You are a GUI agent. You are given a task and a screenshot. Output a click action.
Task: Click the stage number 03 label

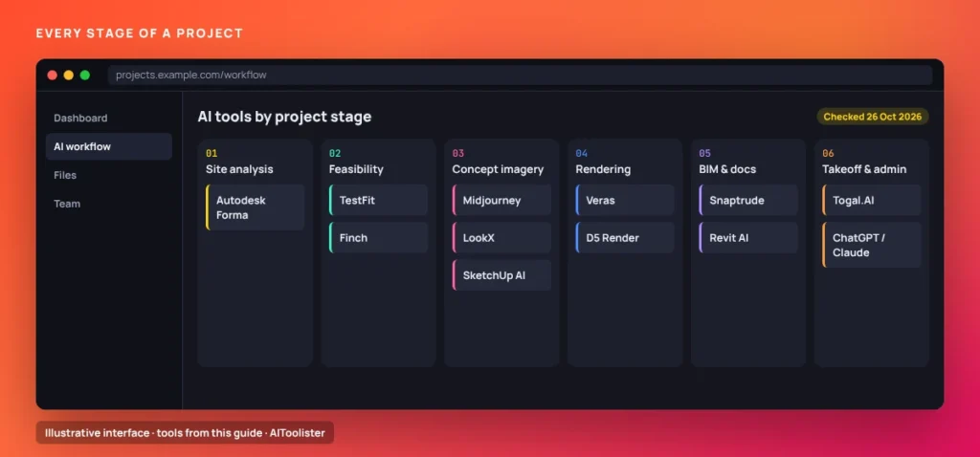pyautogui.click(x=458, y=153)
